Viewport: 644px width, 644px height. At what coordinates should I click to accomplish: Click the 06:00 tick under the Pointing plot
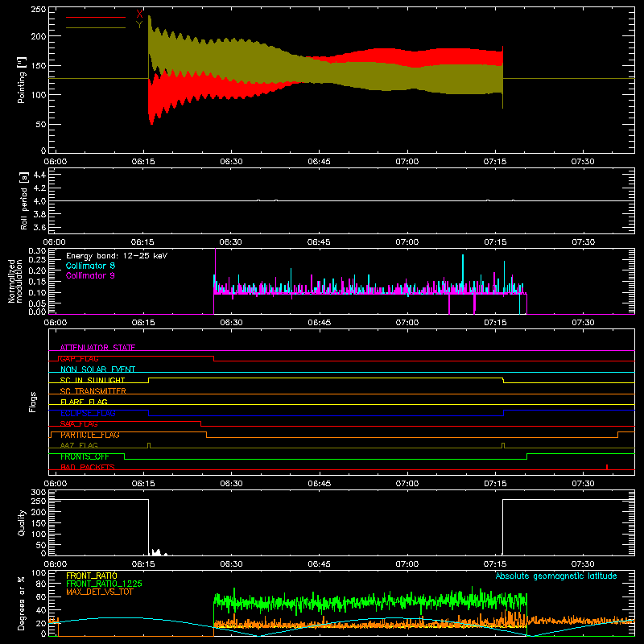point(56,162)
